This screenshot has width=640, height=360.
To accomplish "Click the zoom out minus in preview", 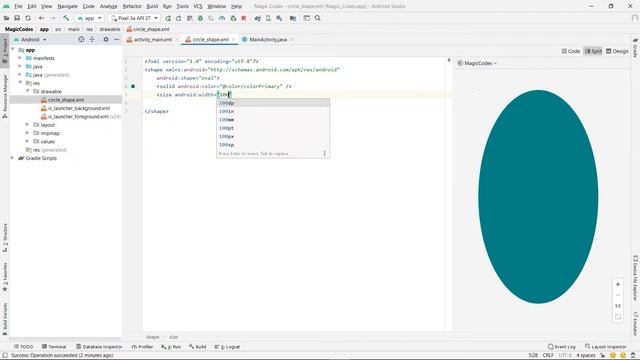I will point(618,295).
